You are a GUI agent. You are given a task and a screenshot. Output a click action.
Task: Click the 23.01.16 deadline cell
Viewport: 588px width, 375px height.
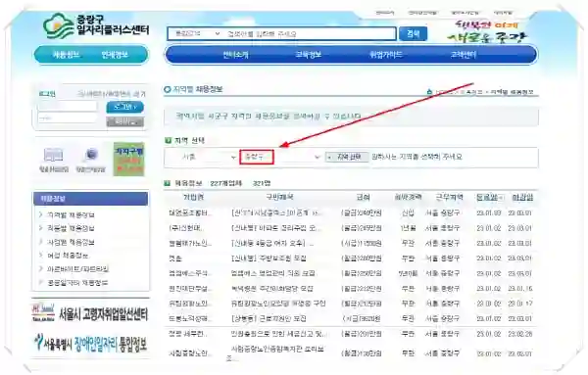pos(520,289)
